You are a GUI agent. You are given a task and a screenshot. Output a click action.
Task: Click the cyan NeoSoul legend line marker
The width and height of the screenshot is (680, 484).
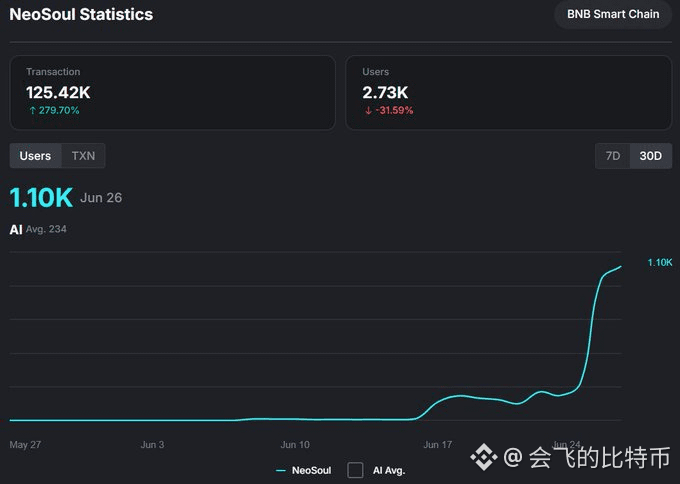[281, 471]
